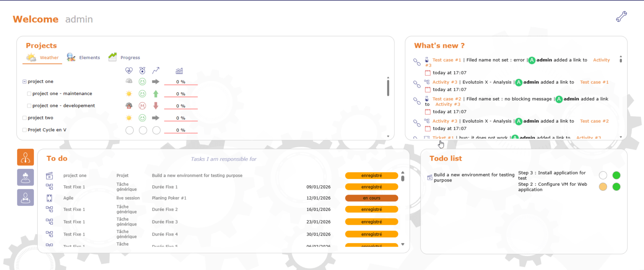Click the Planing Poker card icon
This screenshot has width=644, height=270.
click(x=49, y=198)
